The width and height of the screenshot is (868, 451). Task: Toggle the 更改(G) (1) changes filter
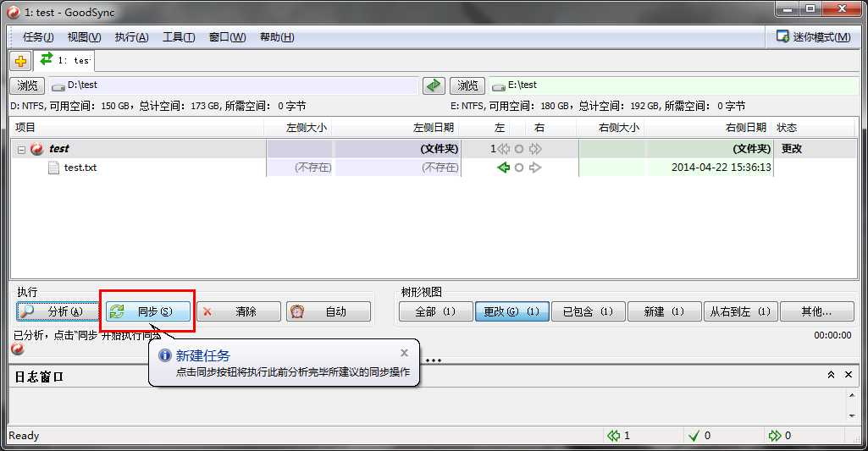coord(512,311)
